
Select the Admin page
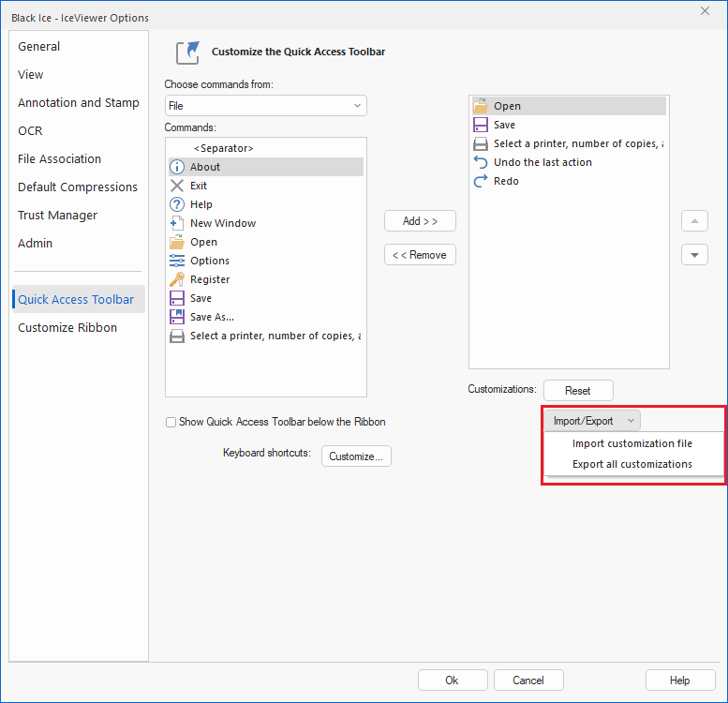pos(36,244)
